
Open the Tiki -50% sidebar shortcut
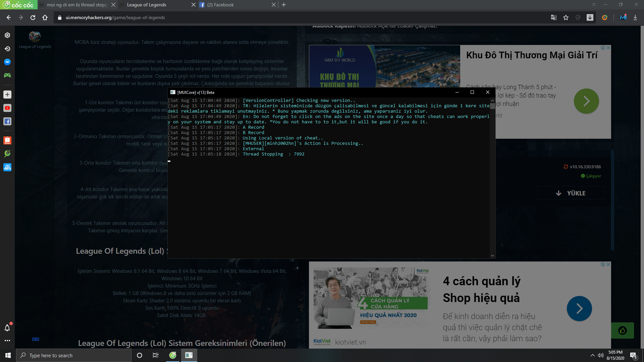click(x=7, y=167)
